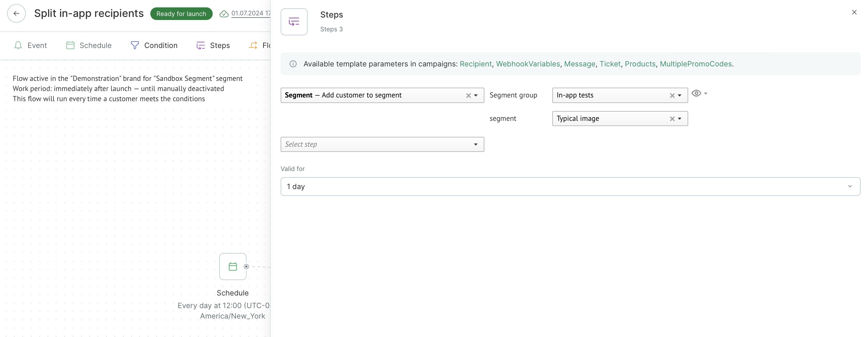This screenshot has height=337, width=868.
Task: Open the saved date 01.07.2024 link
Action: pos(251,13)
